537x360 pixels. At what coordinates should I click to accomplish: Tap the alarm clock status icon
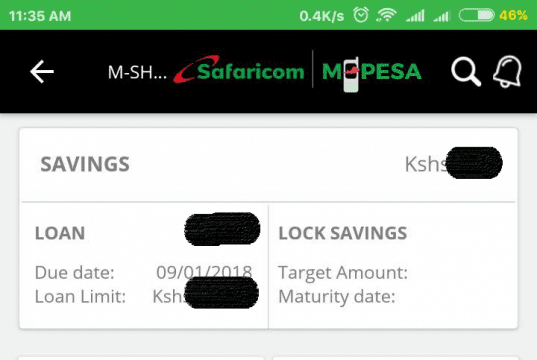[361, 15]
